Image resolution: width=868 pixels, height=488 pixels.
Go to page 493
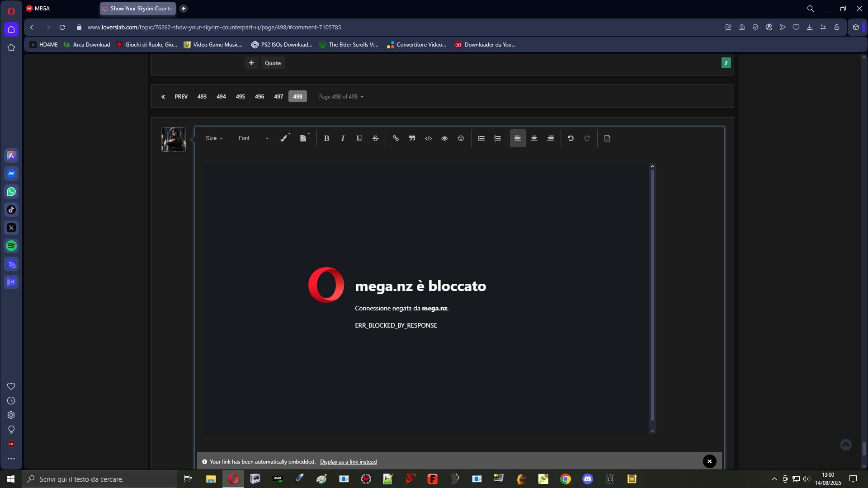(x=202, y=97)
